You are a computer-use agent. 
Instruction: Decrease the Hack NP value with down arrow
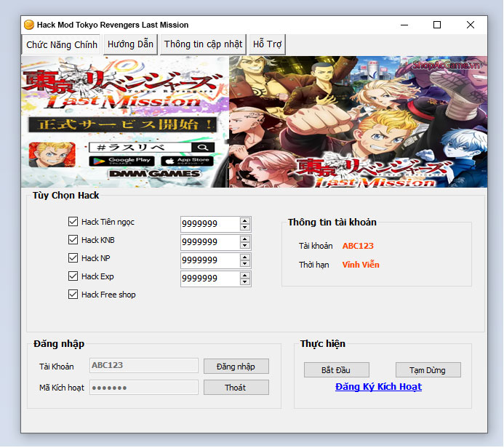click(x=245, y=263)
